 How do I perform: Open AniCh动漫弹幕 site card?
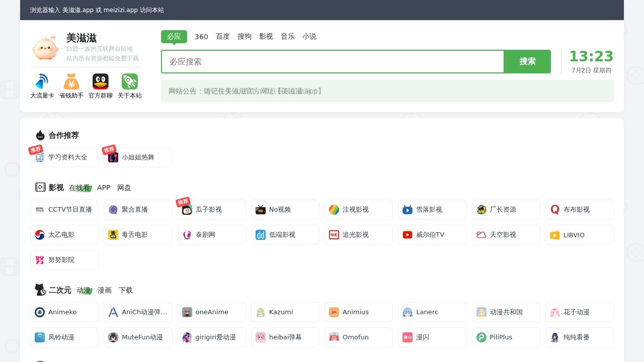click(x=138, y=312)
